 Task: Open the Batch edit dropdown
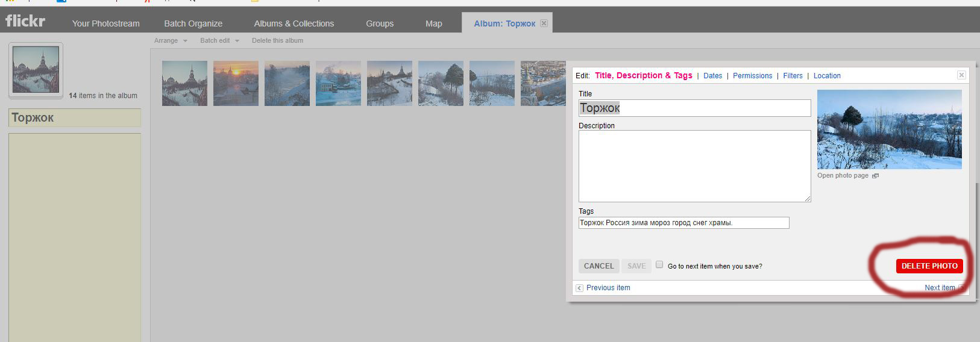[x=219, y=40]
